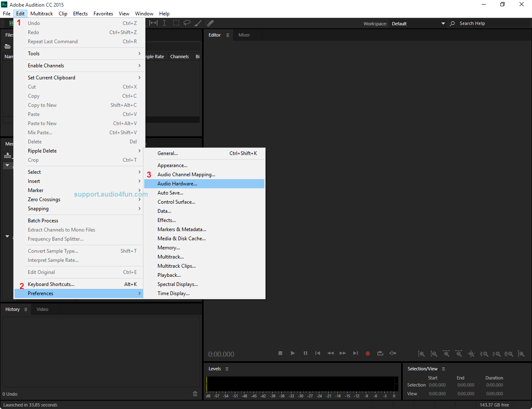Zoom in at Out Point icon
Image resolution: width=532 pixels, height=409 pixels.
click(x=497, y=354)
